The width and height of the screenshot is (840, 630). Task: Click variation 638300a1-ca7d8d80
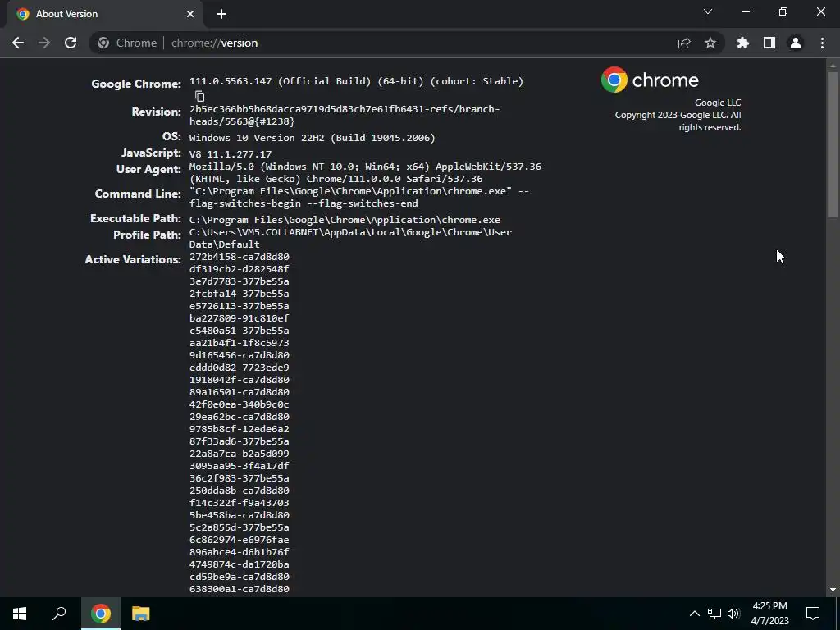(x=239, y=589)
